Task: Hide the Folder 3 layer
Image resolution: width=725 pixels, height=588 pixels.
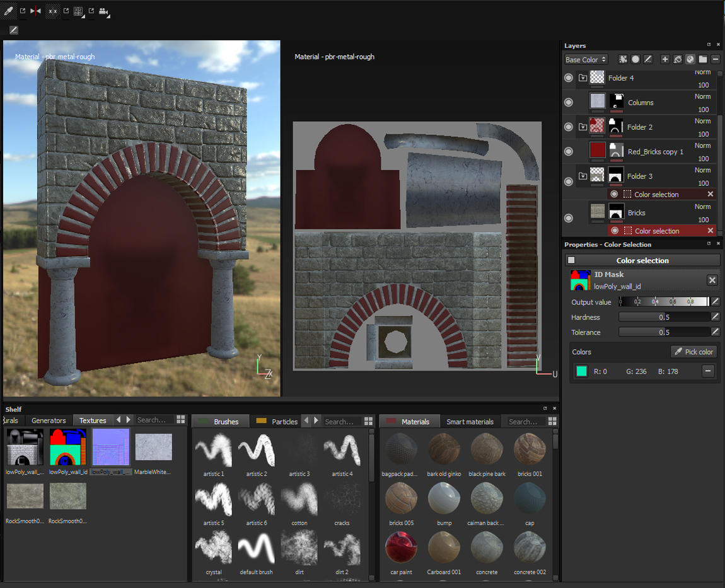Action: tap(569, 182)
